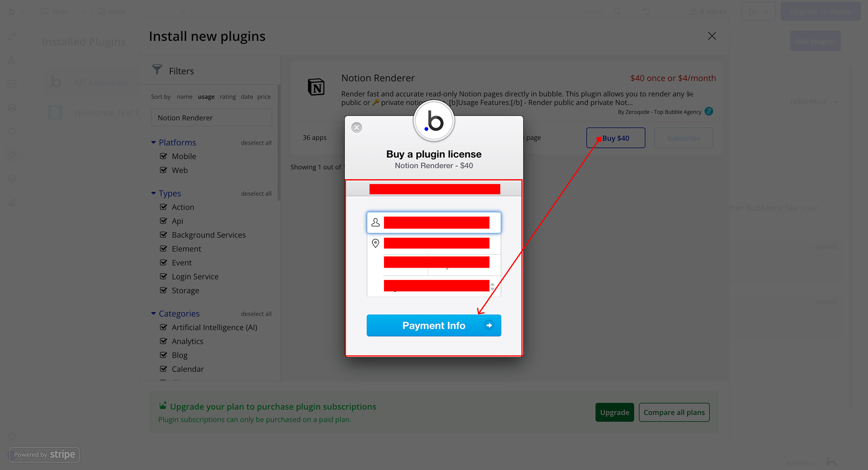Sort plugins by rating
The height and width of the screenshot is (470, 868).
pyautogui.click(x=228, y=97)
